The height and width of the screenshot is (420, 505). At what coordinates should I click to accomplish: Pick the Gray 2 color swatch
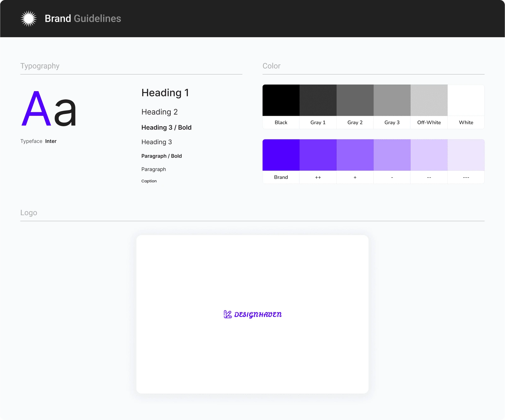[x=355, y=100]
